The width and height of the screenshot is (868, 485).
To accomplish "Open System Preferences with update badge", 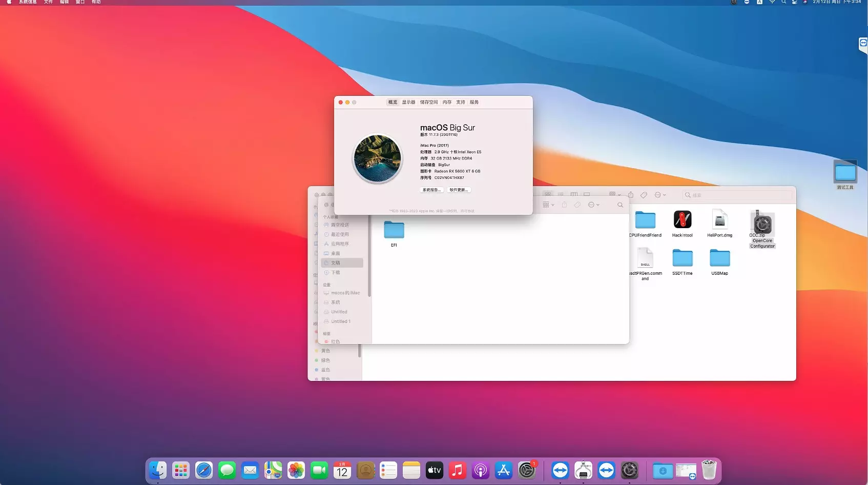I will [x=526, y=470].
